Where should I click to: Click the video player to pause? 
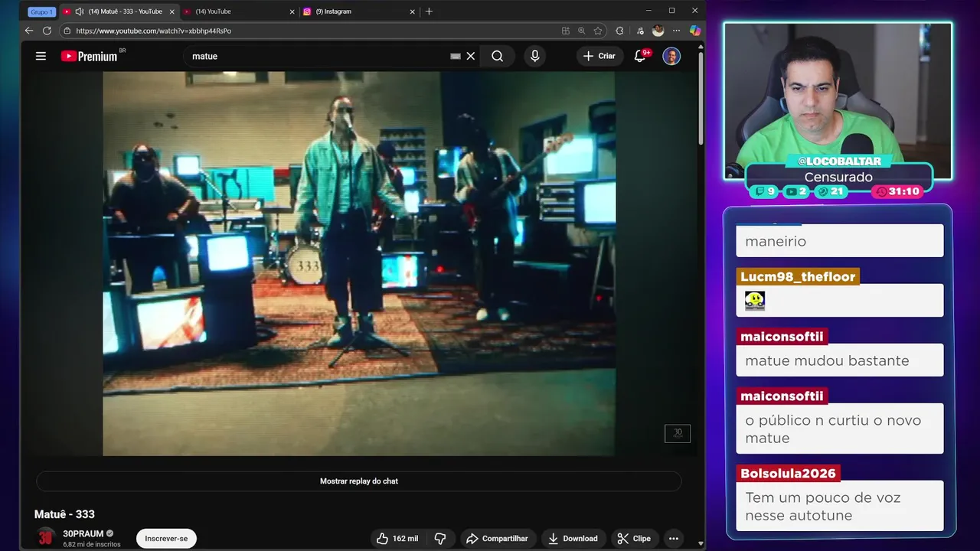pyautogui.click(x=358, y=264)
